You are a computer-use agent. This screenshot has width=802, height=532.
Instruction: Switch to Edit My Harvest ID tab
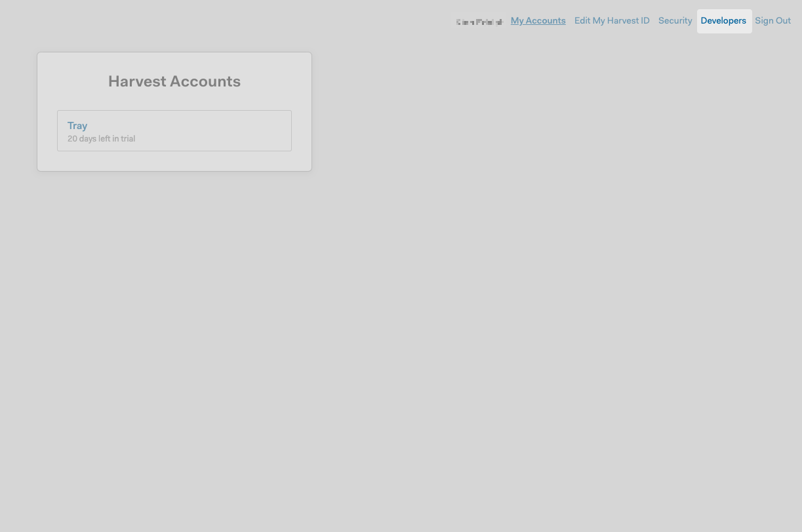coord(612,20)
